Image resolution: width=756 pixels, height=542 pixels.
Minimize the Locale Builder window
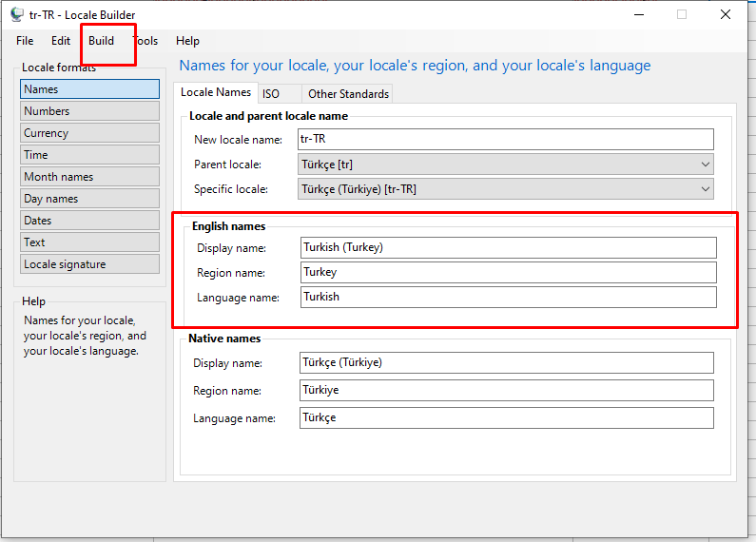click(639, 15)
